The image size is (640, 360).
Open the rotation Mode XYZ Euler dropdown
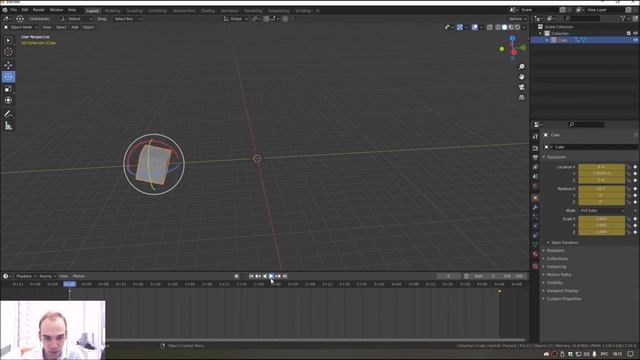(x=602, y=211)
